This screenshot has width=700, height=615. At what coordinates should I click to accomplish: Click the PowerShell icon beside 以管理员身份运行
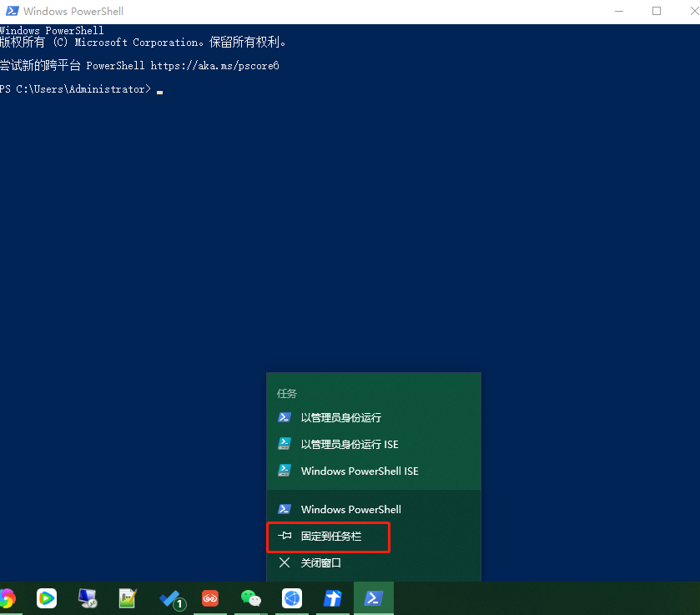[285, 417]
